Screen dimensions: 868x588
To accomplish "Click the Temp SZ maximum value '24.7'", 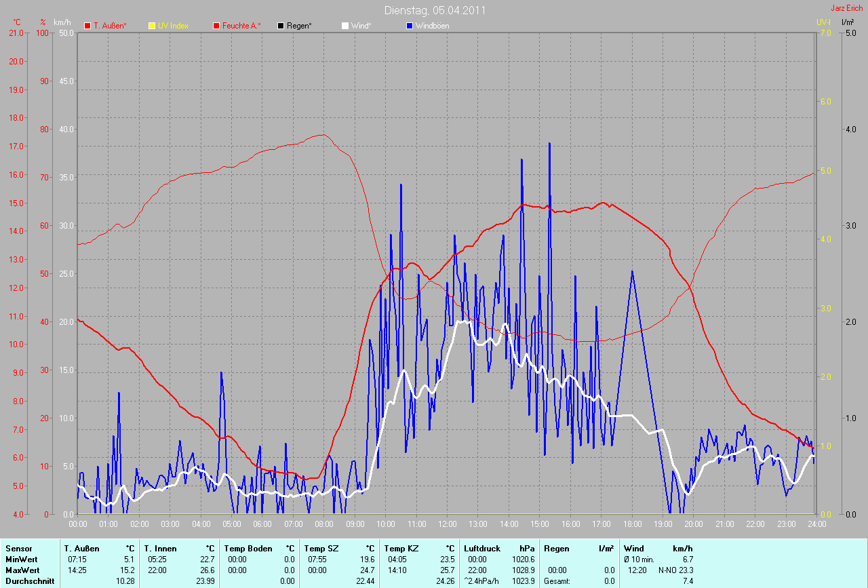I will click(x=368, y=570).
